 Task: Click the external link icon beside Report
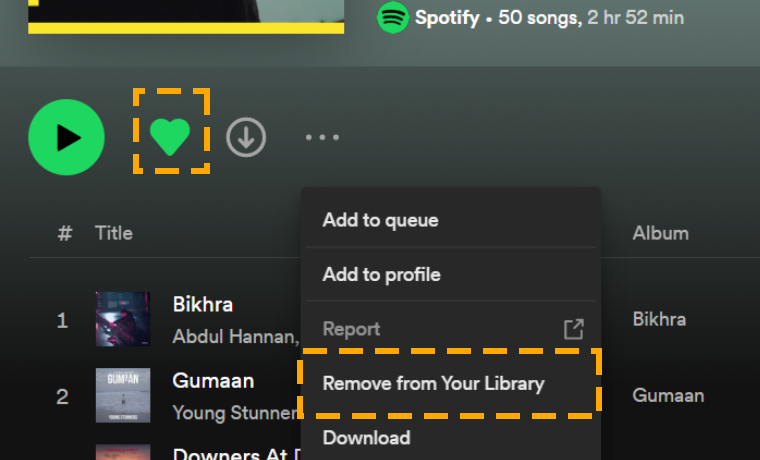pyautogui.click(x=574, y=329)
